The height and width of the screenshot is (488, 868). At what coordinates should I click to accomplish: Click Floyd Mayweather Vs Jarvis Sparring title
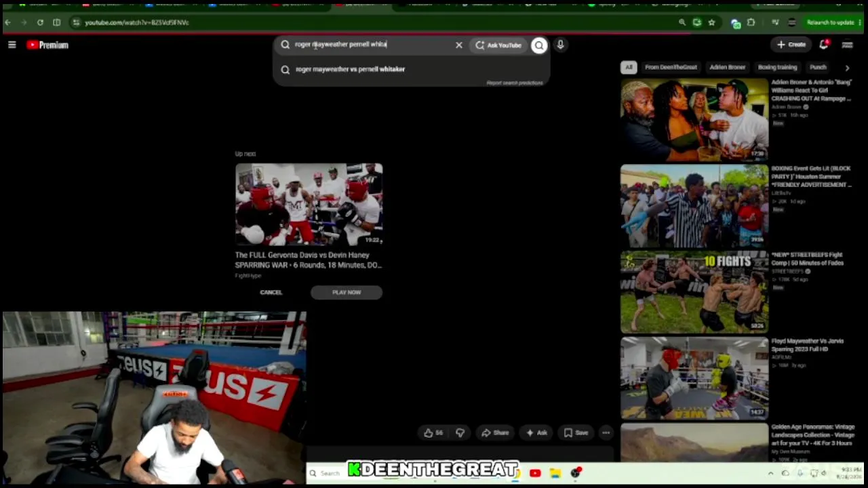807,345
